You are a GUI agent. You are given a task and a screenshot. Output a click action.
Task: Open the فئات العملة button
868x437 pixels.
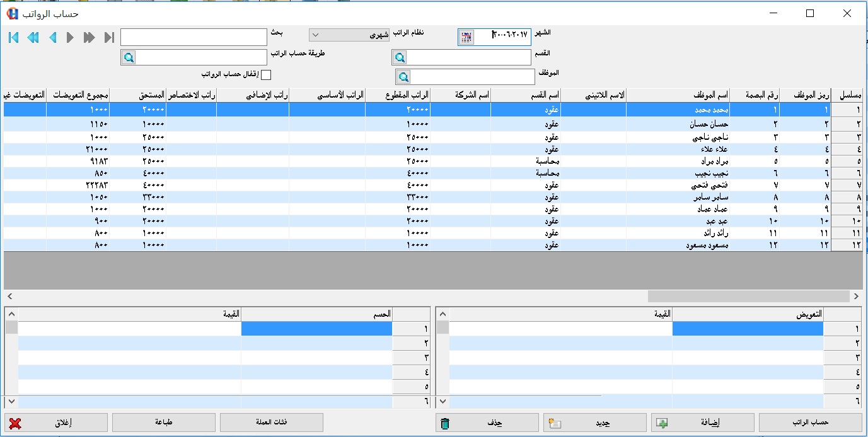pos(272,423)
